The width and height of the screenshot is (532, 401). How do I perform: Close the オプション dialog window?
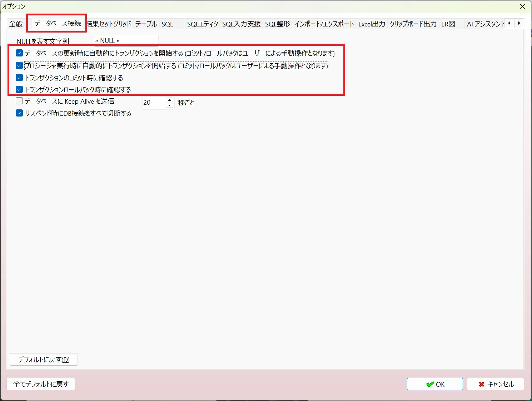pyautogui.click(x=522, y=7)
